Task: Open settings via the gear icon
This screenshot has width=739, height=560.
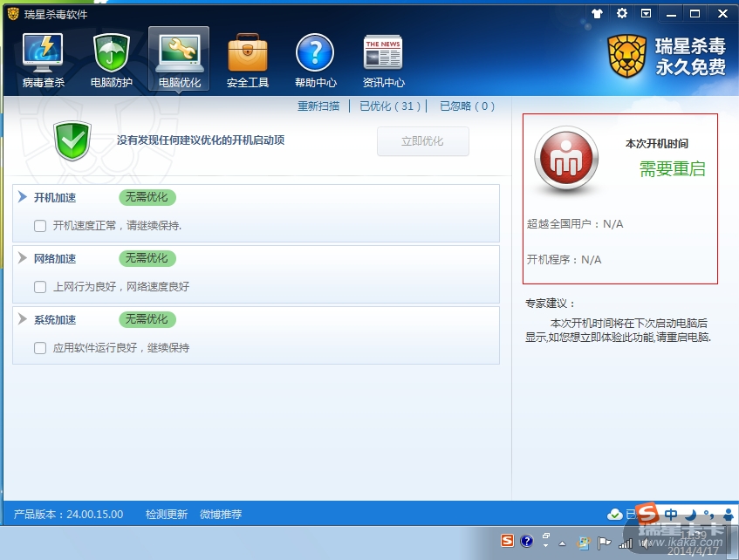Action: 621,13
